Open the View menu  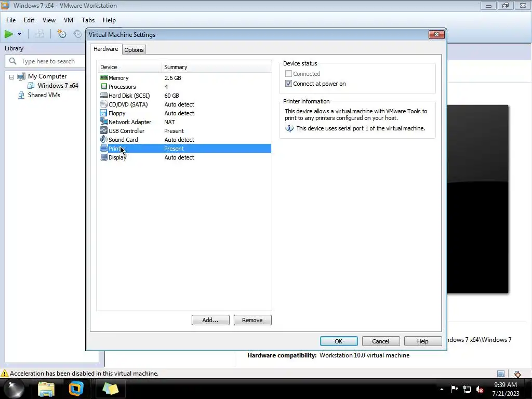click(49, 20)
